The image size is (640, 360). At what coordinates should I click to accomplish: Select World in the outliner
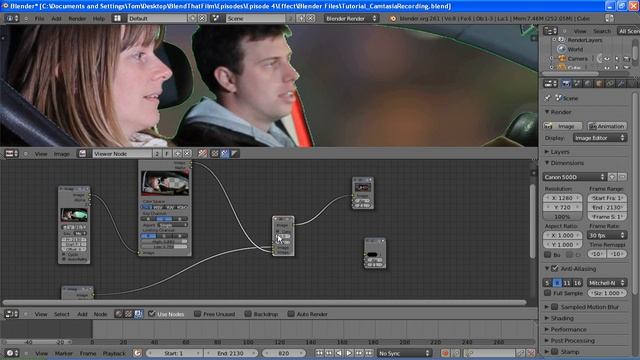(x=575, y=49)
